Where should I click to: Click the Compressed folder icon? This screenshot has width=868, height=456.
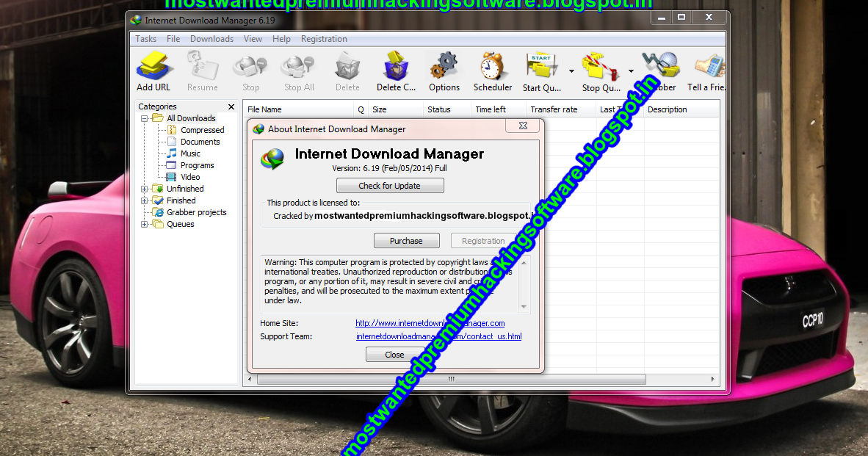click(172, 130)
